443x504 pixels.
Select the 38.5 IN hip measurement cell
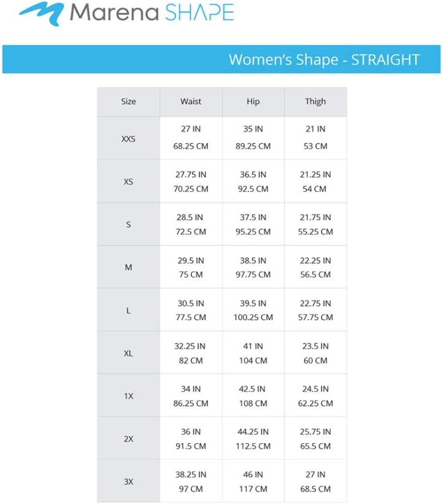(x=253, y=260)
